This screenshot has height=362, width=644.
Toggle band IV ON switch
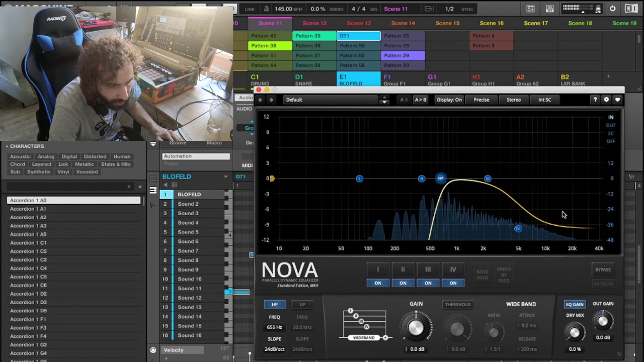coord(453,283)
